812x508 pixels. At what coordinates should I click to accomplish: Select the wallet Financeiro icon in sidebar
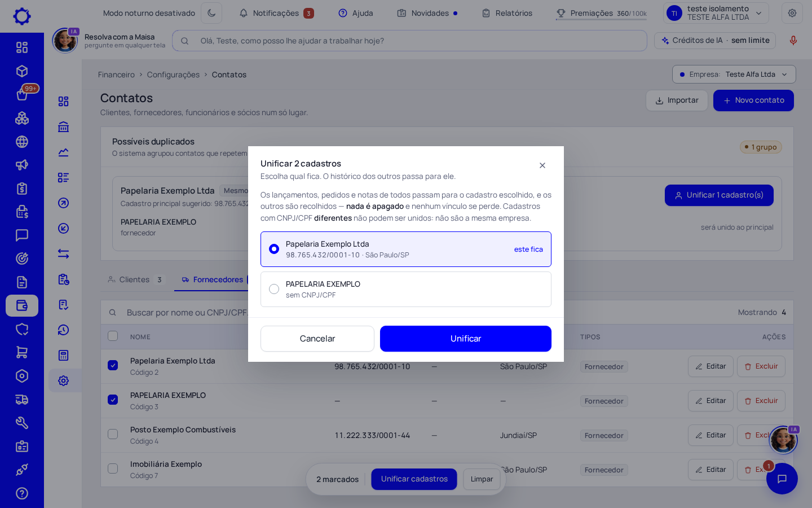(22, 305)
